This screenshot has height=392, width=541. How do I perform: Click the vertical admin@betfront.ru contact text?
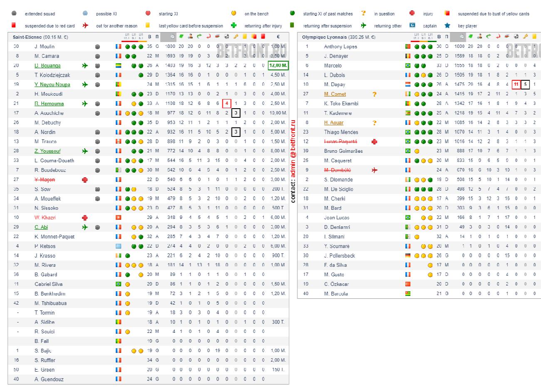coord(293,161)
